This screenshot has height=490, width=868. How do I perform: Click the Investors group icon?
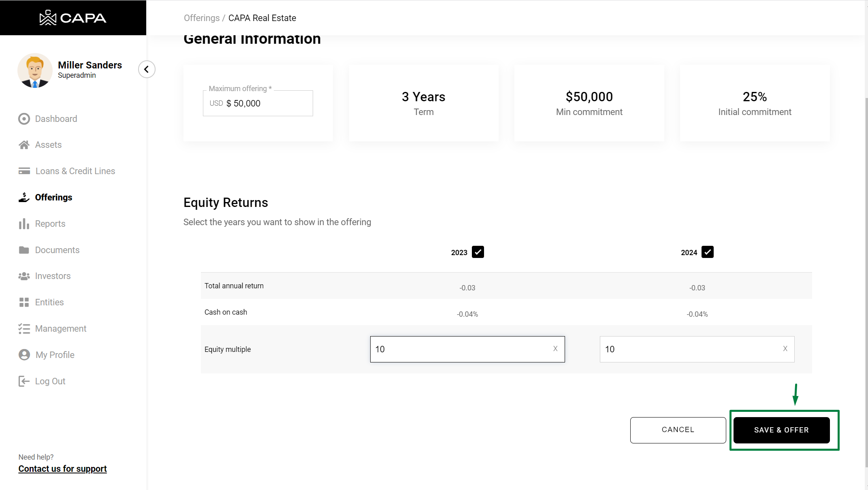point(24,276)
